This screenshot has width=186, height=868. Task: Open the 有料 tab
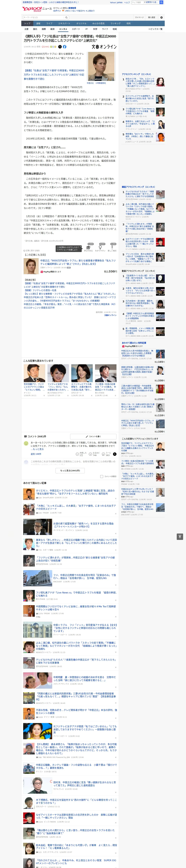[x=128, y=23]
